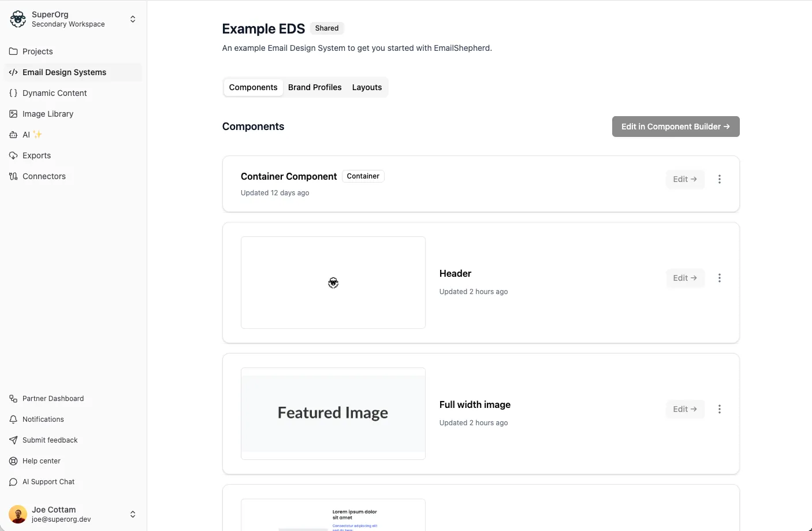Screen dimensions: 812x531
Task: Edit the Full width image component
Action: coord(685,409)
